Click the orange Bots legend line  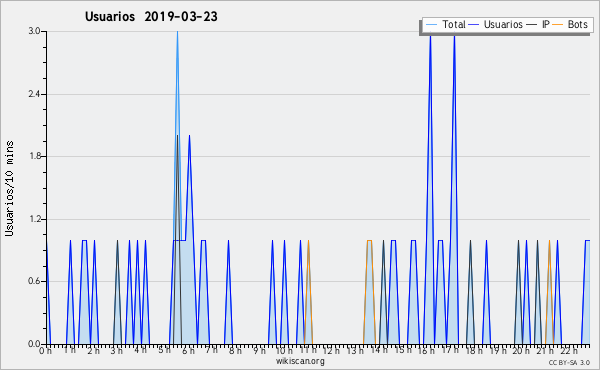coord(558,25)
